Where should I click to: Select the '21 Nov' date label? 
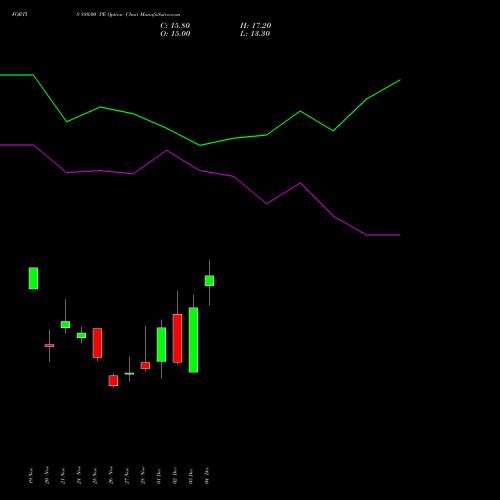pyautogui.click(x=63, y=476)
